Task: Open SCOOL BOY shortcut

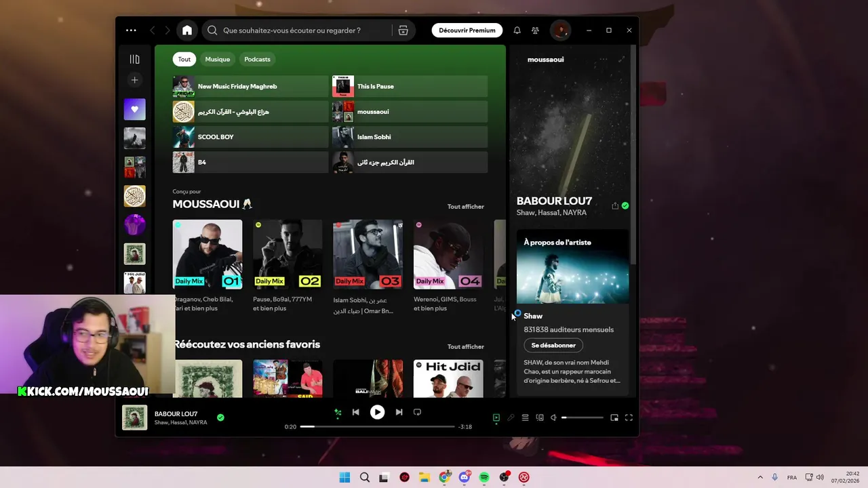Action: [250, 137]
